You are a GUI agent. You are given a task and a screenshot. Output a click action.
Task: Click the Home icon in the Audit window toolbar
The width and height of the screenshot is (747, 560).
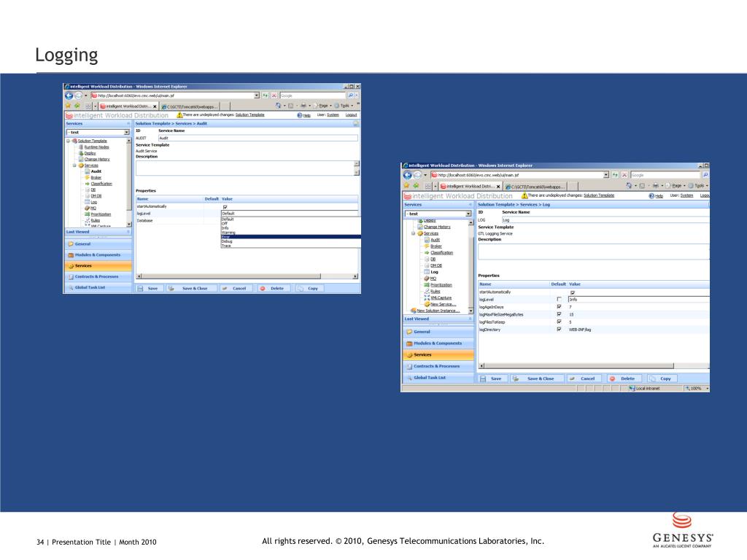coord(278,106)
